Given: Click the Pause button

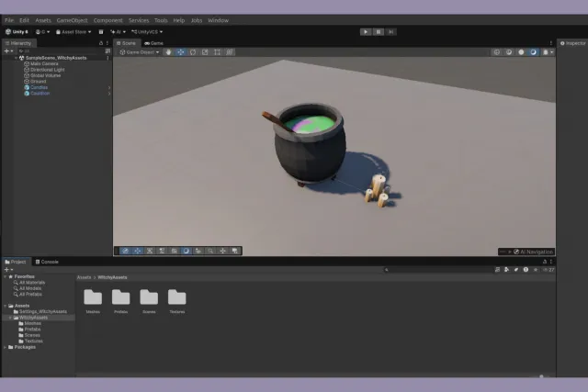Looking at the screenshot, I should (379, 32).
